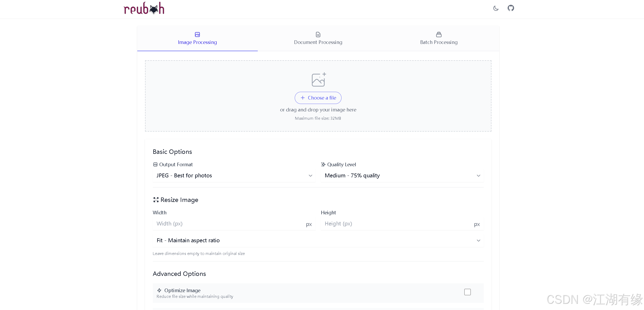This screenshot has height=310, width=644.
Task: Click the image upload placeholder icon
Action: tap(318, 80)
